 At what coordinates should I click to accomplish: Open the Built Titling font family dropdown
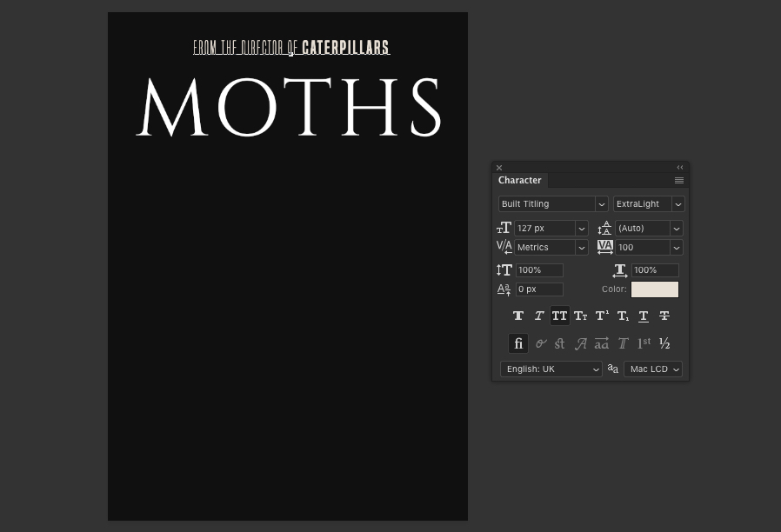click(x=602, y=204)
